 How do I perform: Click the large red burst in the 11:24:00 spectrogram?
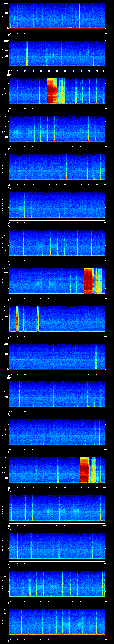[x=52, y=91]
